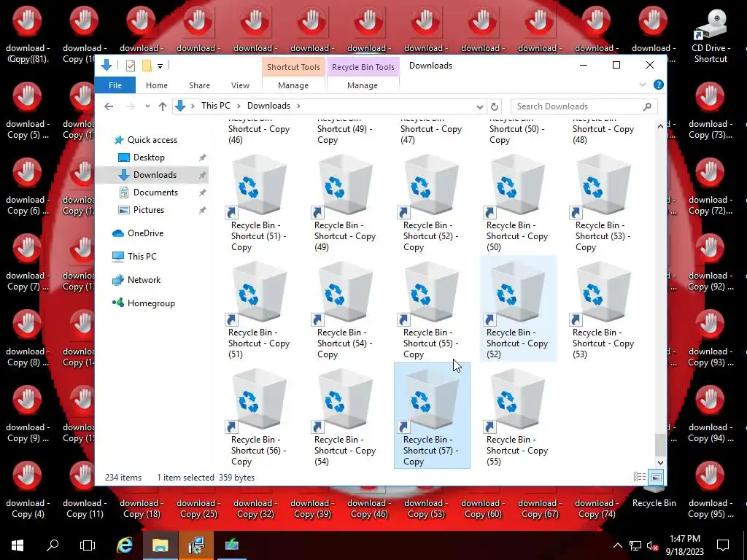The width and height of the screenshot is (747, 560).
Task: Select This PC in navigation pane
Action: 142,257
